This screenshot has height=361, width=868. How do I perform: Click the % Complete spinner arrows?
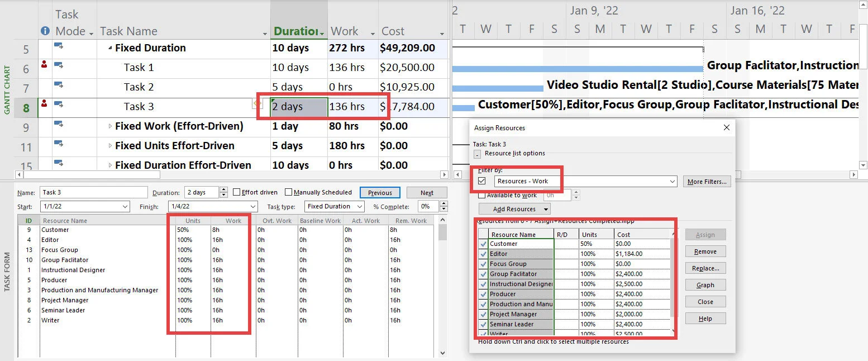pyautogui.click(x=442, y=207)
